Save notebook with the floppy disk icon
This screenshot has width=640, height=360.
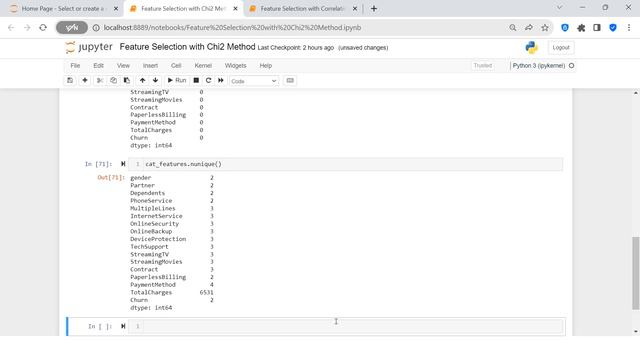point(70,80)
